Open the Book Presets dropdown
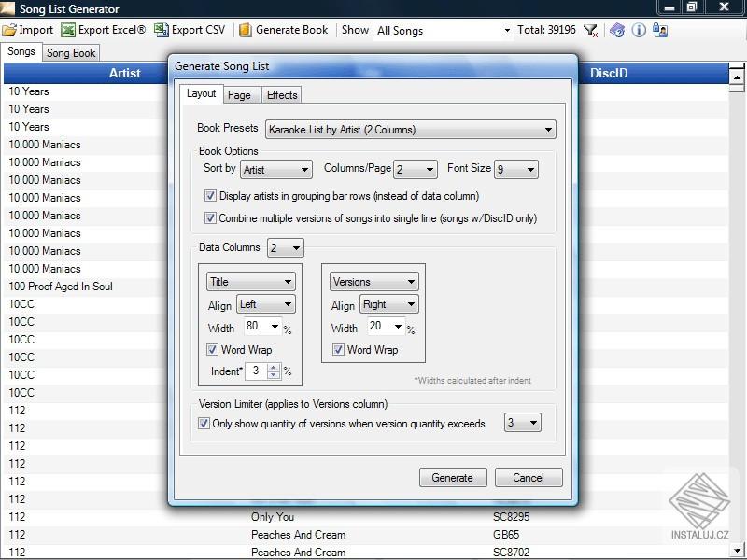This screenshot has height=560, width=747. point(410,130)
